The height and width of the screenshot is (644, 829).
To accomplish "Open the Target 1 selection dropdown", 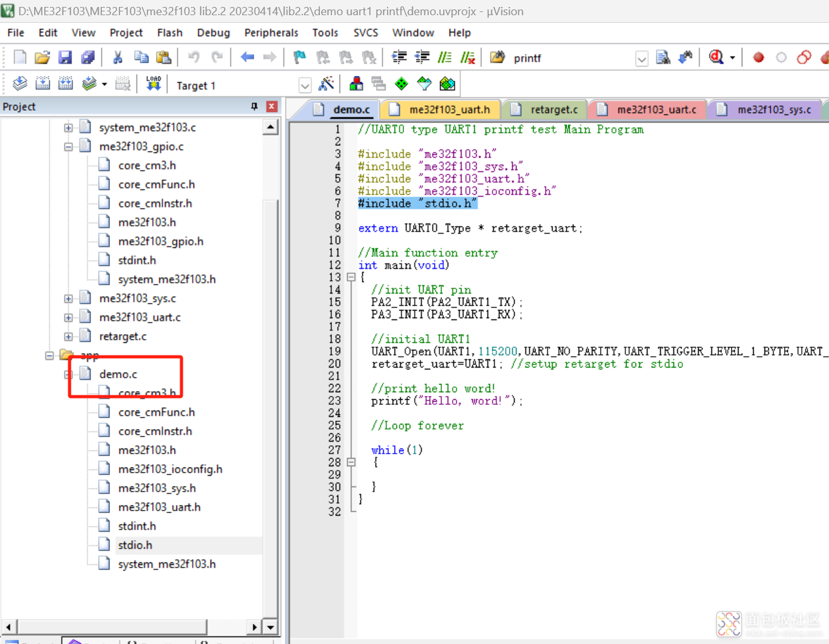I will (x=305, y=85).
